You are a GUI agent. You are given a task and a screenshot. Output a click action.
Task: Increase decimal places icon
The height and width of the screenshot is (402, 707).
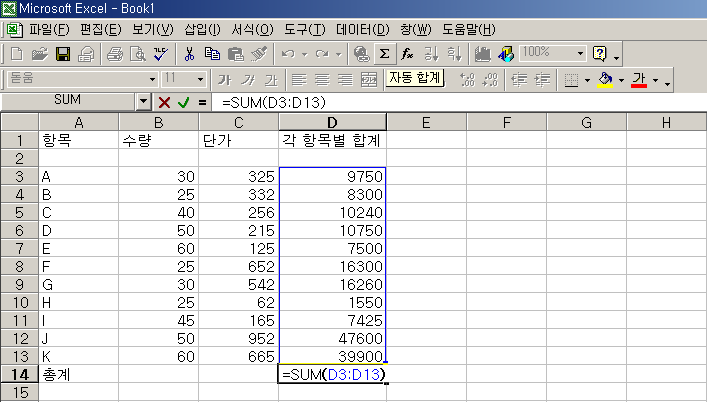(x=467, y=80)
